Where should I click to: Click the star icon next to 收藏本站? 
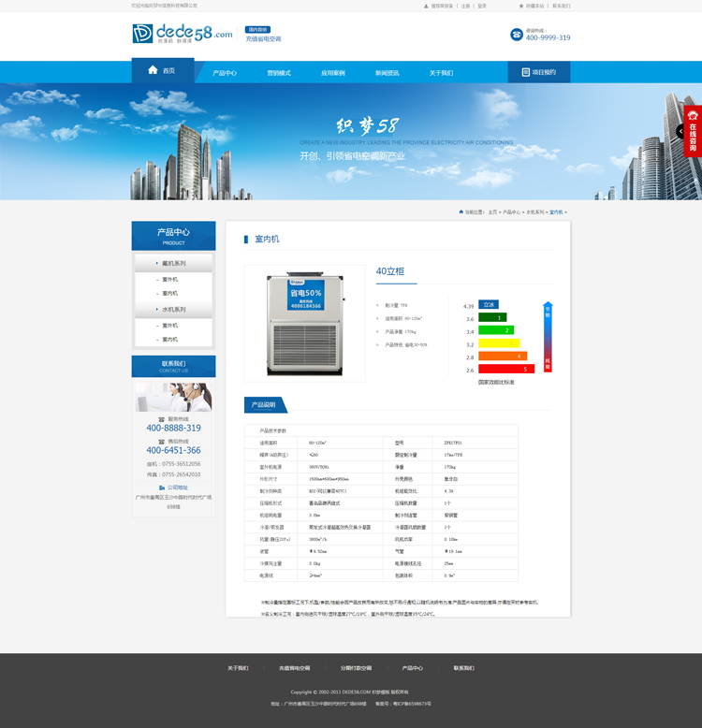(521, 6)
